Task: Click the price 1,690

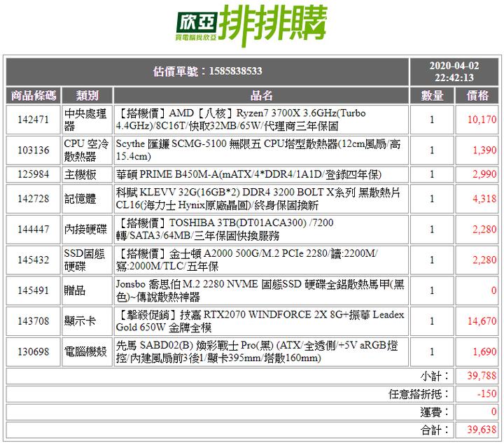Action: click(484, 352)
